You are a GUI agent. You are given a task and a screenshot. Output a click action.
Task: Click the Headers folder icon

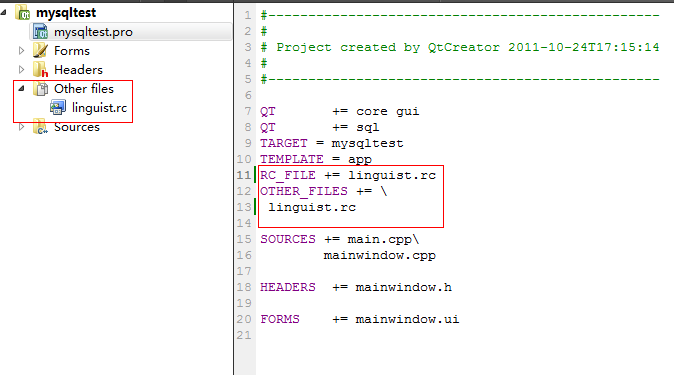[x=41, y=70]
